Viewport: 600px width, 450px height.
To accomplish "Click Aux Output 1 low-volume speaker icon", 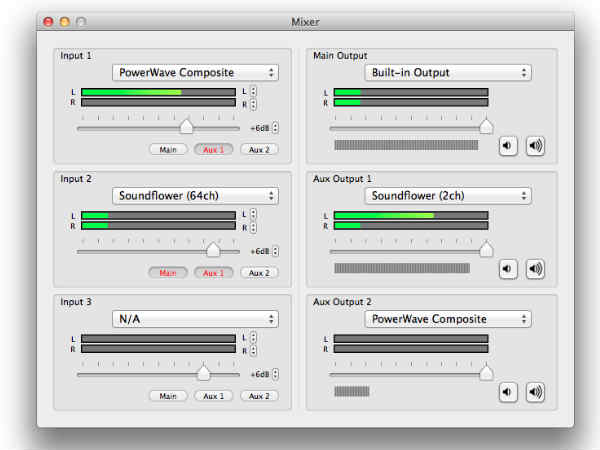I will point(509,269).
